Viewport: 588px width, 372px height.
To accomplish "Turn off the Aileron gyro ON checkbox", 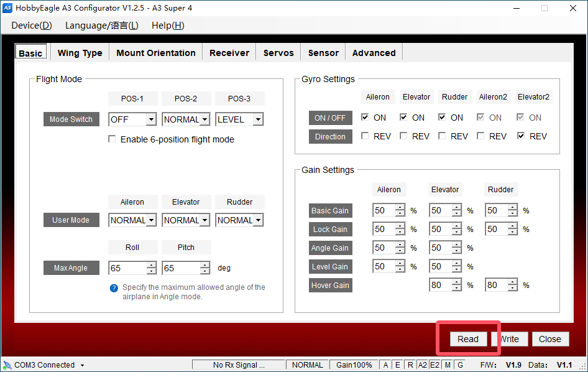I will [365, 117].
